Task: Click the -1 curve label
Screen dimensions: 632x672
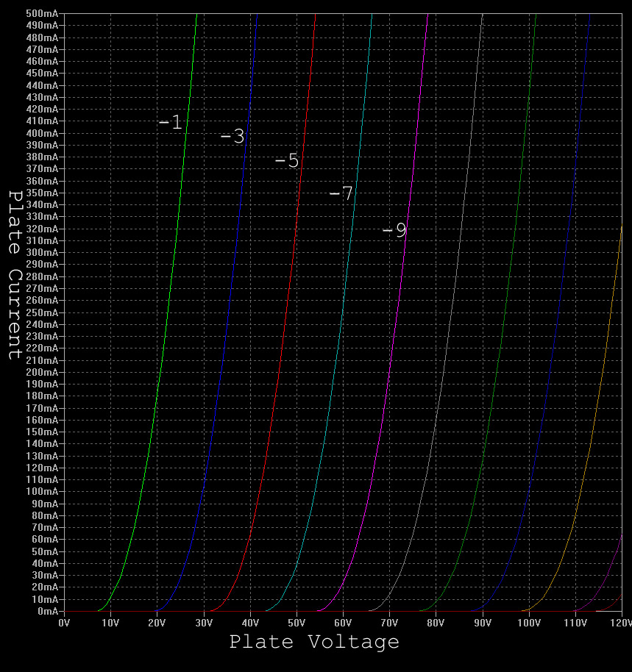Action: point(171,123)
